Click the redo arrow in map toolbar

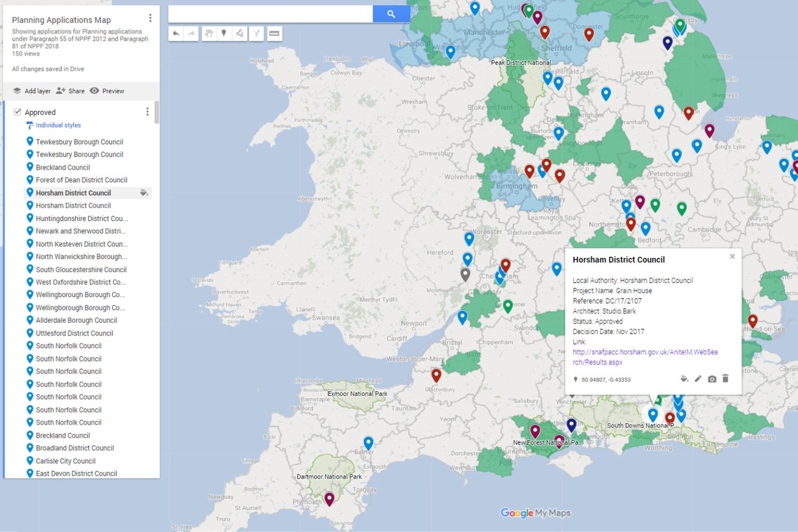pyautogui.click(x=191, y=34)
